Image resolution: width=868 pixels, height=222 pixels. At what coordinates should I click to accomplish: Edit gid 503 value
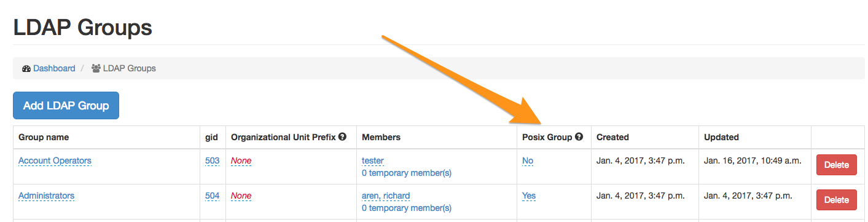click(212, 161)
